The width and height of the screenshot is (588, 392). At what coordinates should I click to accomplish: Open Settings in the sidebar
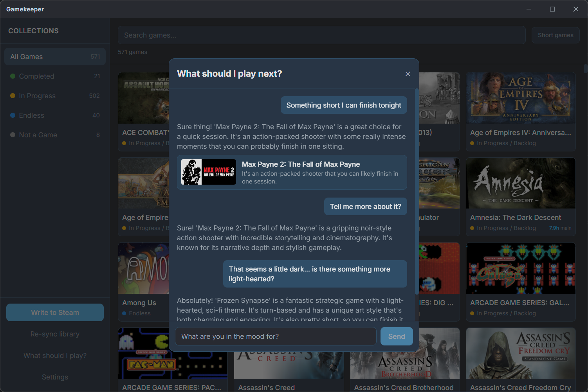pos(55,377)
